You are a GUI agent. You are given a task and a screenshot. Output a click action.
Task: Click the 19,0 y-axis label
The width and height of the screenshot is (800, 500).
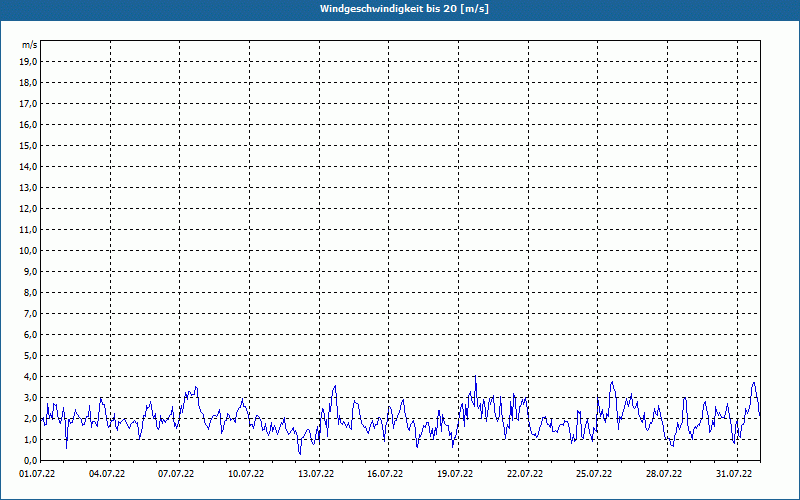29,62
